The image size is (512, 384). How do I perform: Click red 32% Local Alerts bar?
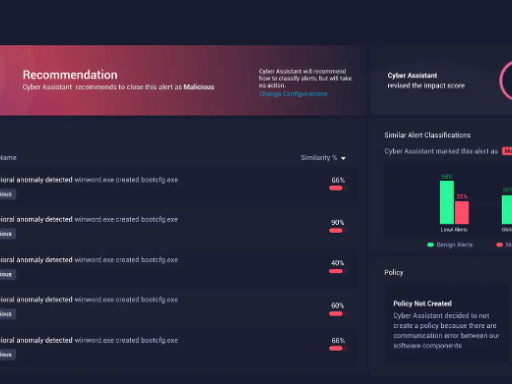(462, 212)
